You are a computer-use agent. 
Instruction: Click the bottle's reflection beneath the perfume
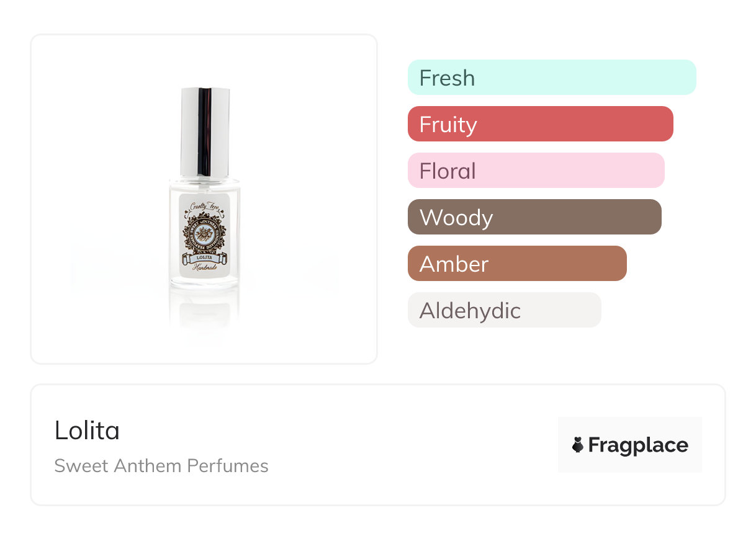tap(204, 309)
